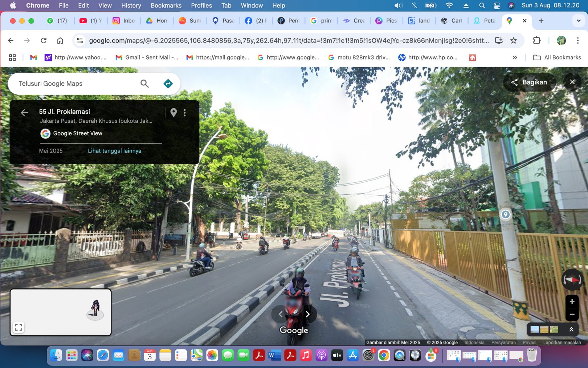Click the compass rotate control
588x368 pixels.
(x=572, y=280)
